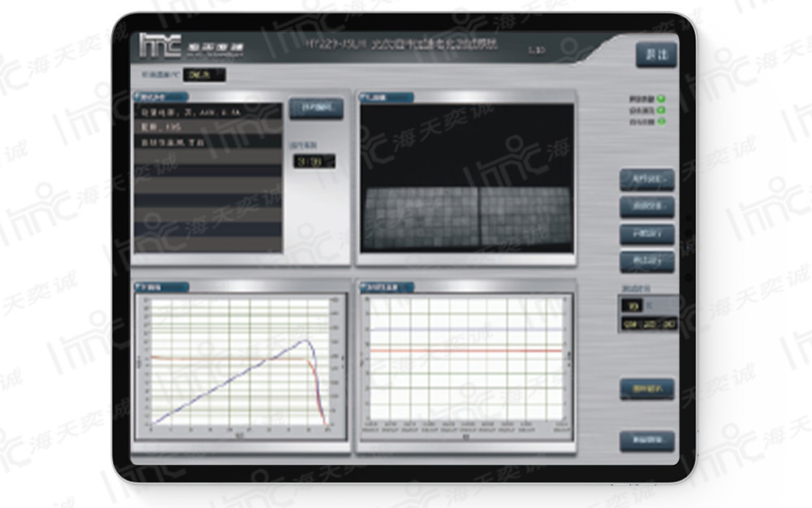Image resolution: width=812 pixels, height=508 pixels.
Task: Open the dropdown on the numeric field under that button
Action: [x=329, y=162]
